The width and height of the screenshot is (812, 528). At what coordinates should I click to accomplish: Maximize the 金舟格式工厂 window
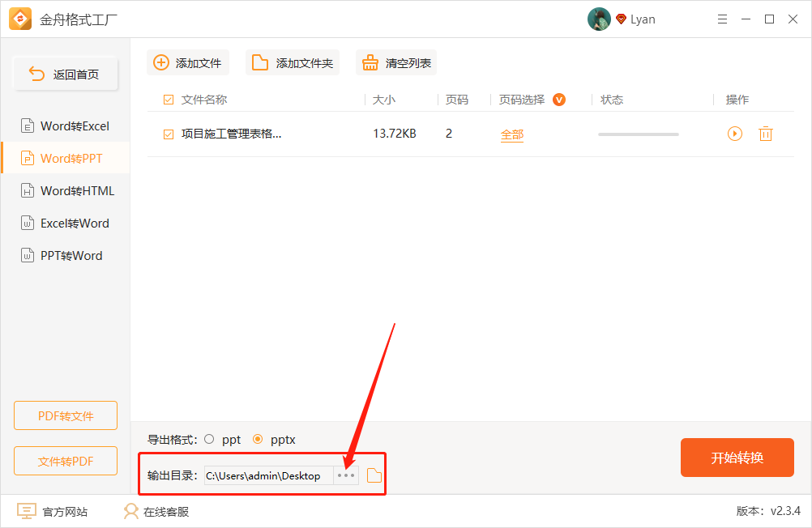coord(770,19)
